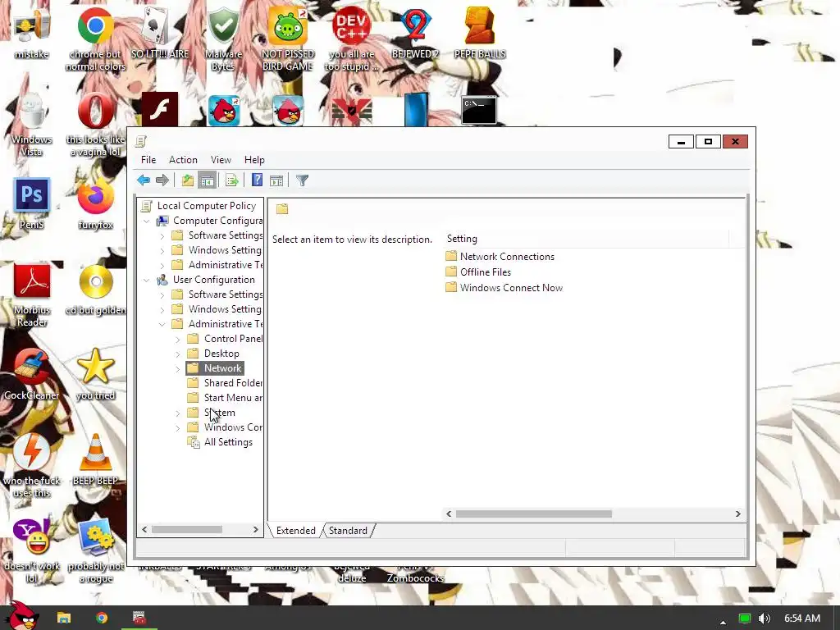Collapse the User Configuration node

[146, 280]
